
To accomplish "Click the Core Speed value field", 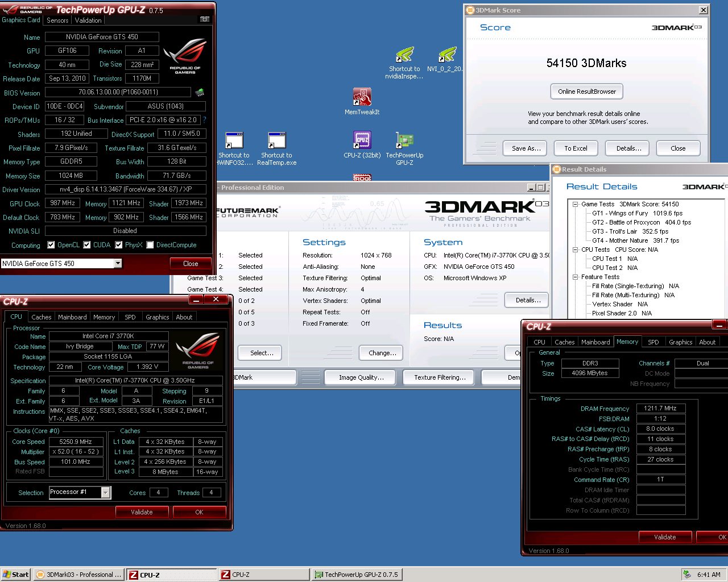I will coord(76,442).
